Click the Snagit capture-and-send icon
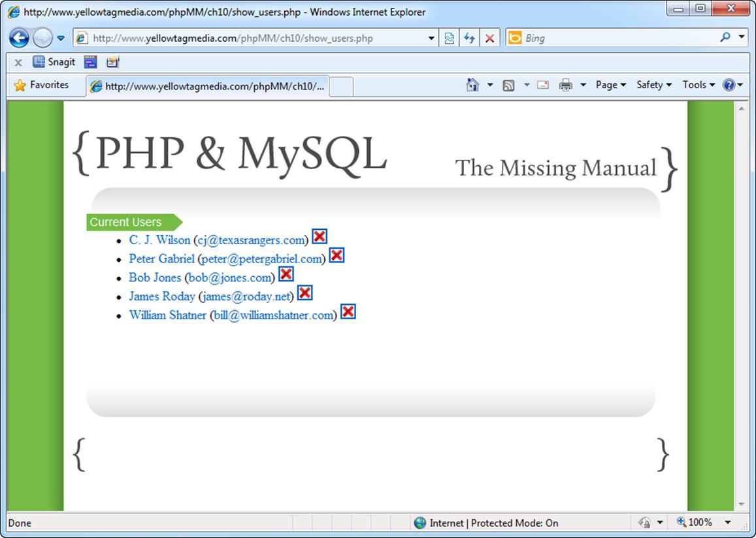This screenshot has width=756, height=538. (113, 61)
